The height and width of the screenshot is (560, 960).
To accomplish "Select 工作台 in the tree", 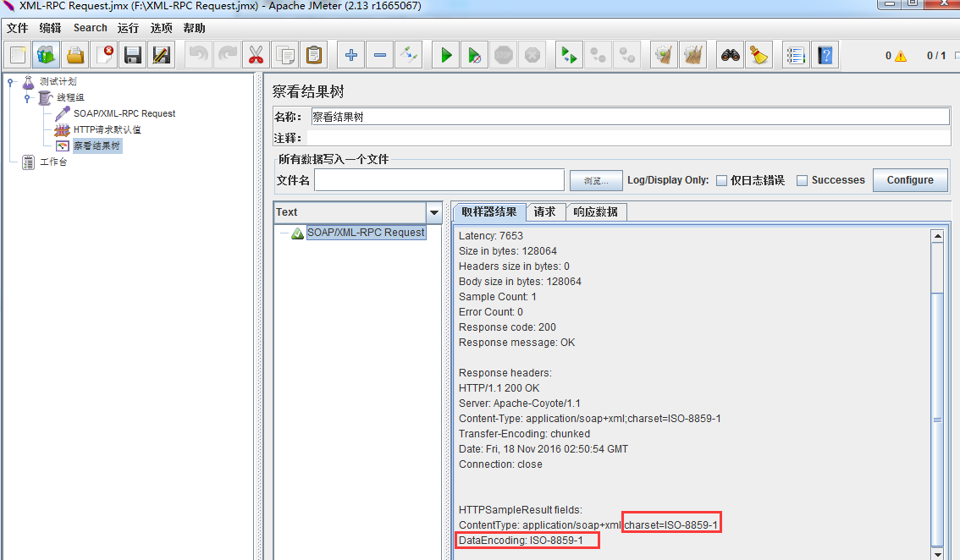I will (53, 162).
